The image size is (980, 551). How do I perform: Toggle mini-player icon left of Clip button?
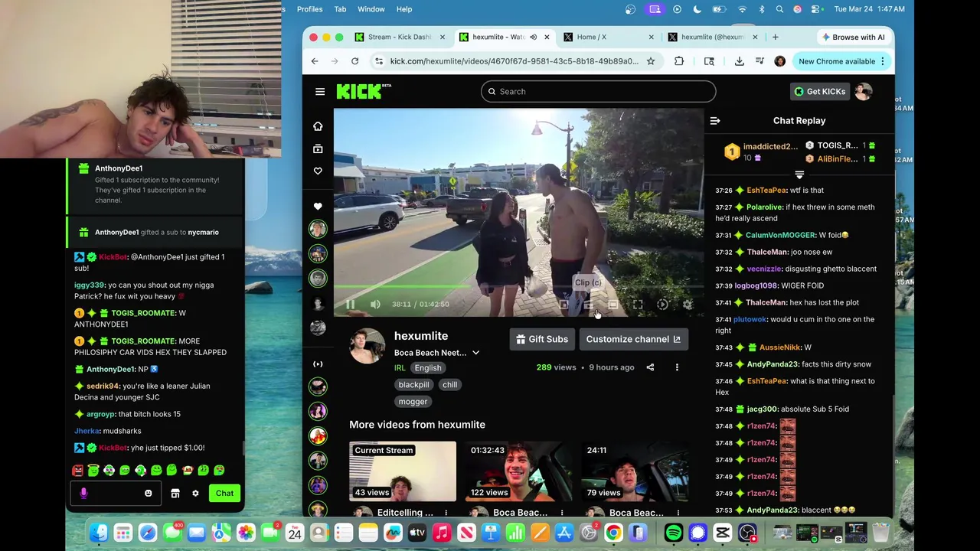coord(564,304)
